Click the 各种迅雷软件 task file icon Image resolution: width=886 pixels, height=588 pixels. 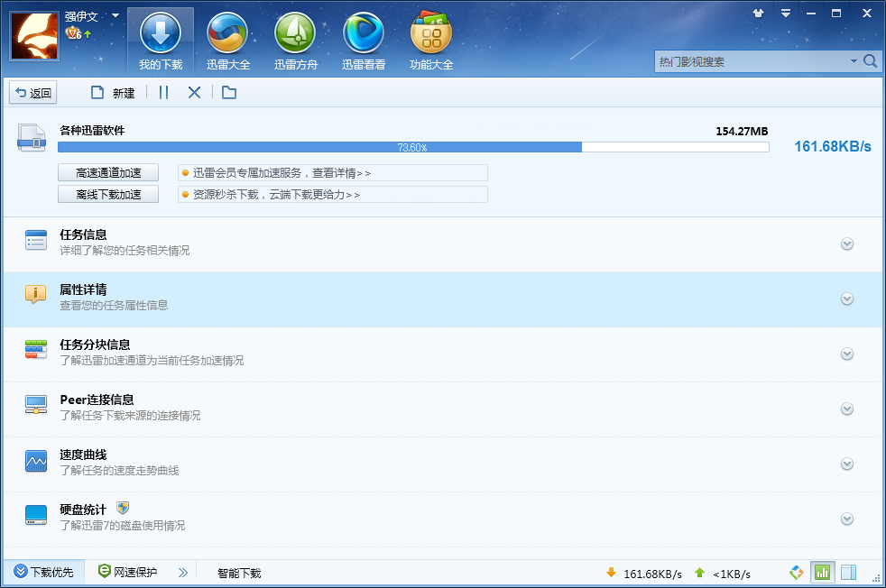tap(32, 138)
